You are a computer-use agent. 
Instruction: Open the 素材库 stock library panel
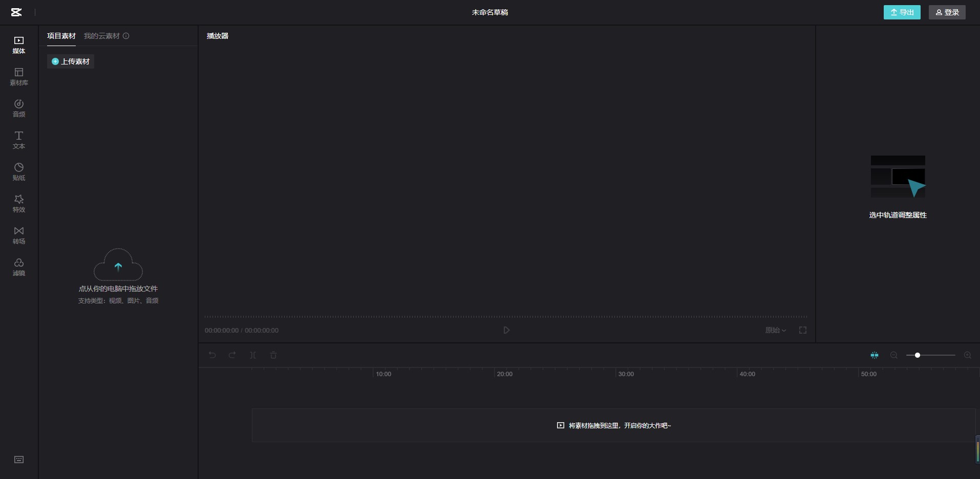click(x=19, y=77)
